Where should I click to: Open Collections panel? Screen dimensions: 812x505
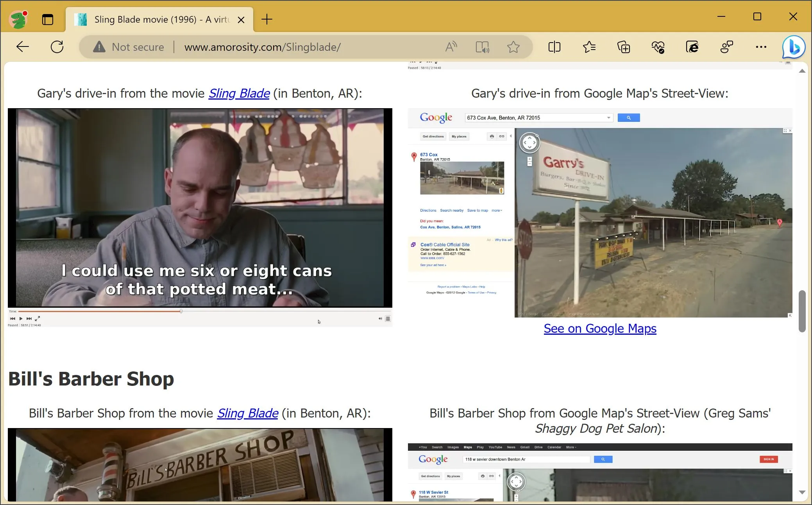coord(623,47)
